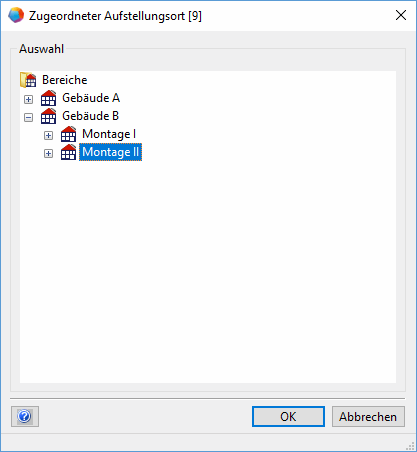Choose Montage I as location
Image resolution: width=417 pixels, height=452 pixels.
click(109, 134)
